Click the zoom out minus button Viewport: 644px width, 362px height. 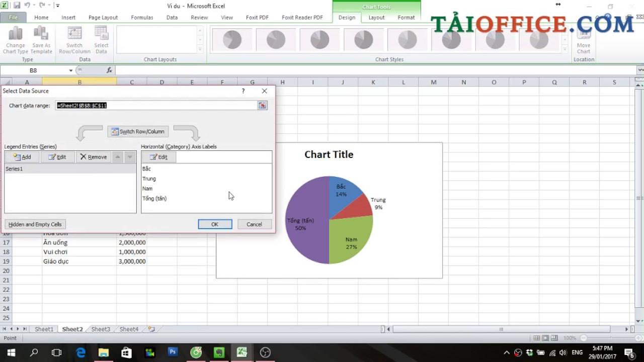coord(584,338)
